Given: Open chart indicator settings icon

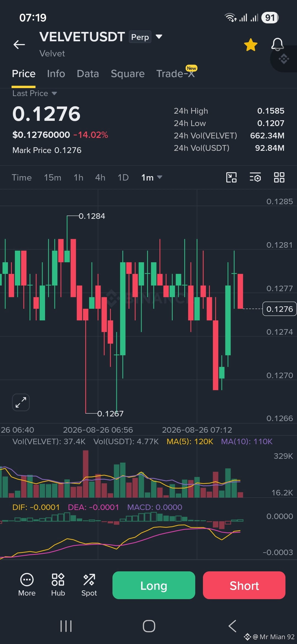Looking at the screenshot, I should [x=255, y=178].
